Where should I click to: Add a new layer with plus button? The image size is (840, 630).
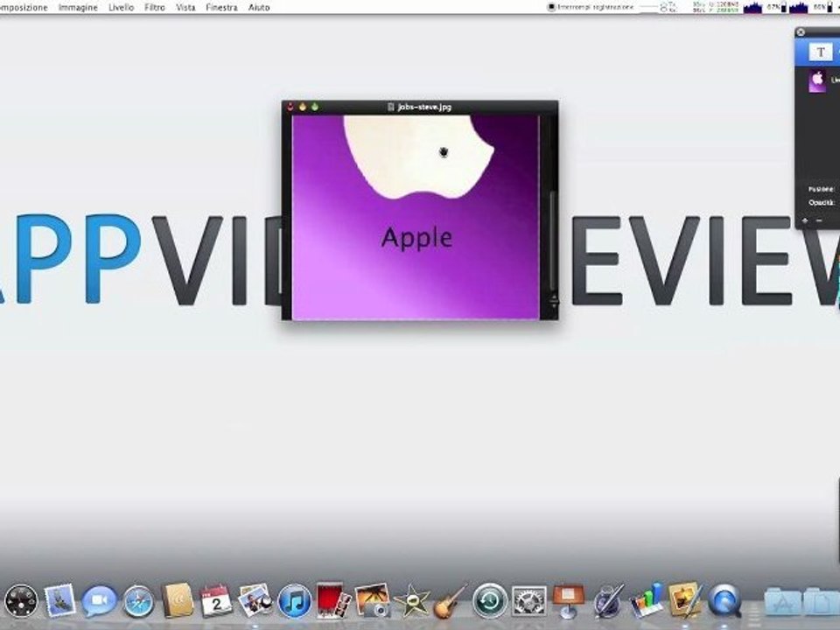pos(805,220)
